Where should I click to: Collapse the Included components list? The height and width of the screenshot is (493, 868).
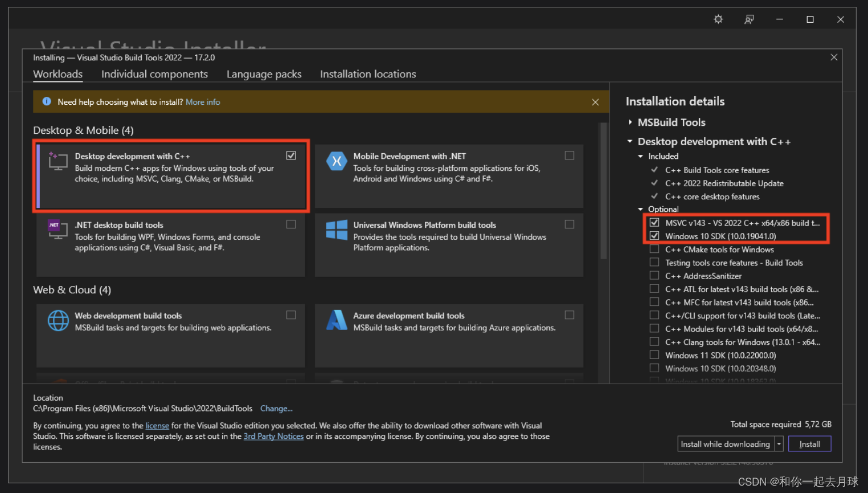pyautogui.click(x=640, y=156)
